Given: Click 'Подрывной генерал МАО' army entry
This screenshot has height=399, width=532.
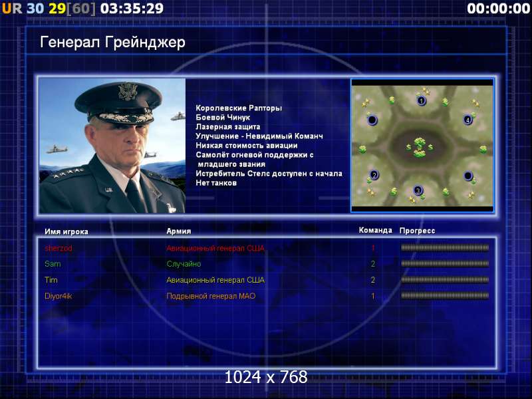Looking at the screenshot, I should coord(211,296).
